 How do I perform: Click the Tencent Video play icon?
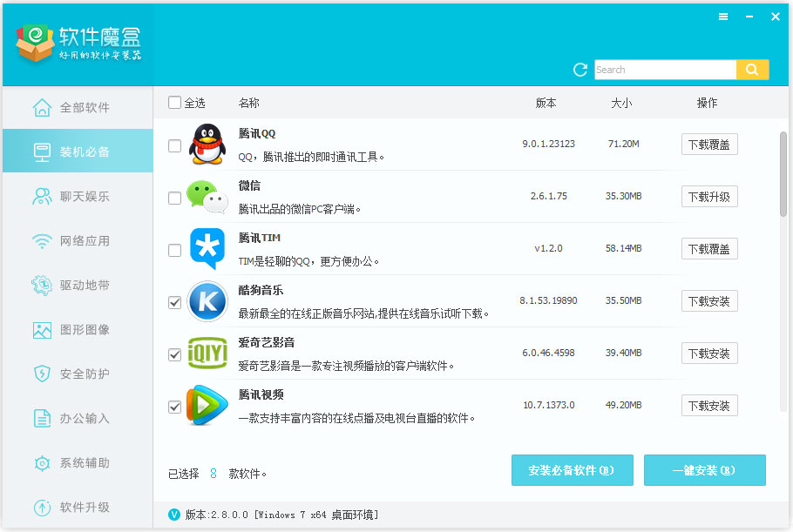pyautogui.click(x=207, y=406)
